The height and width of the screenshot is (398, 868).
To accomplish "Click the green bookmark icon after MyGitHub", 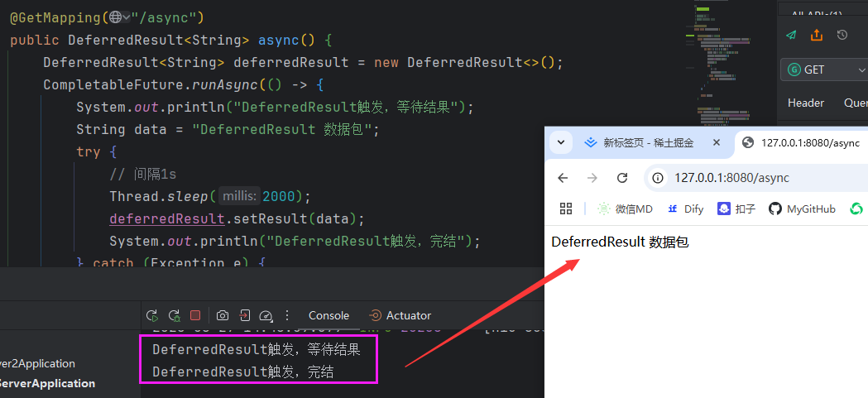I will point(856,209).
